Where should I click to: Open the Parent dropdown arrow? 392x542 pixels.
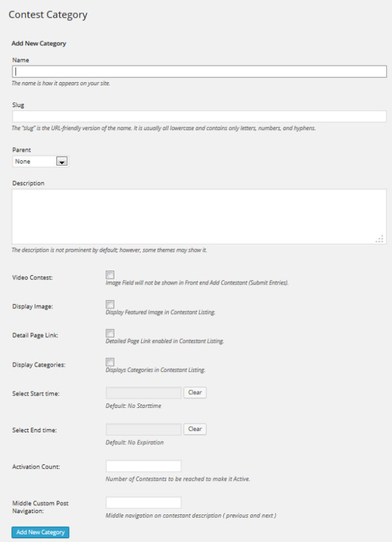[62, 162]
